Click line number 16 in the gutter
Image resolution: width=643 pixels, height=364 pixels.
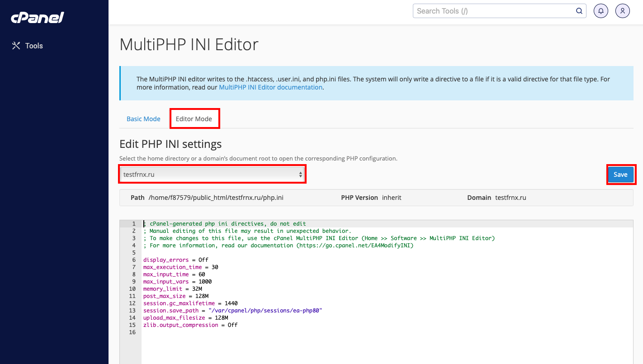point(132,332)
